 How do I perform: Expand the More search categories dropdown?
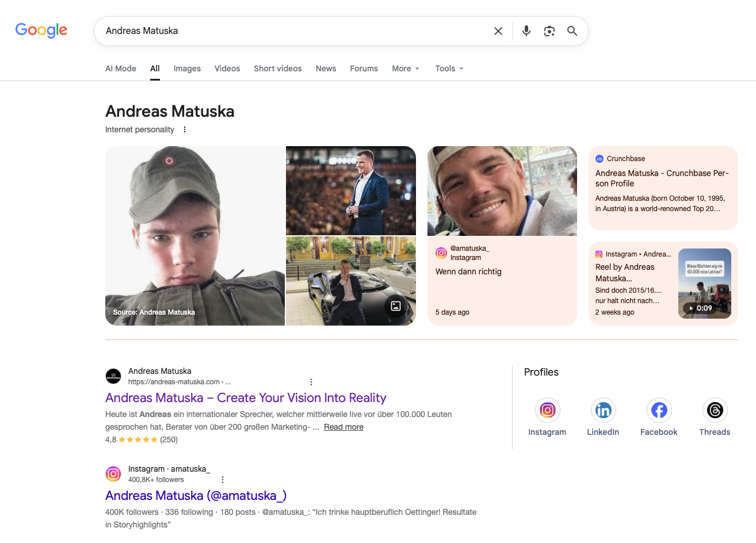pyautogui.click(x=406, y=68)
